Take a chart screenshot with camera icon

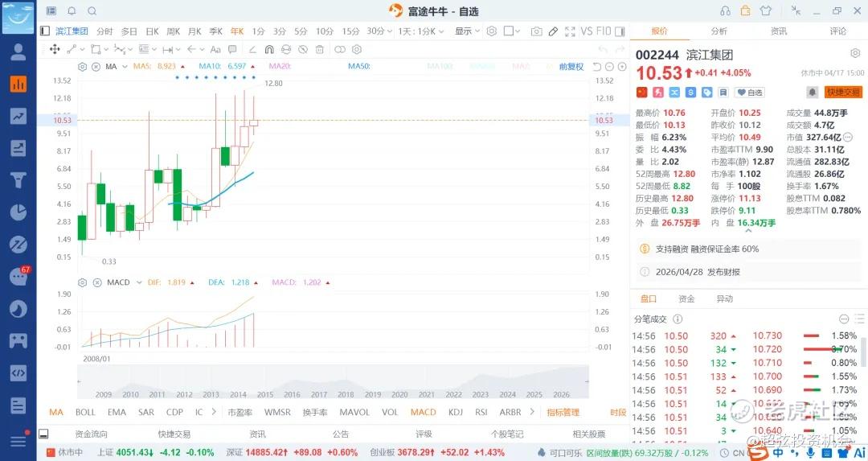[x=536, y=31]
